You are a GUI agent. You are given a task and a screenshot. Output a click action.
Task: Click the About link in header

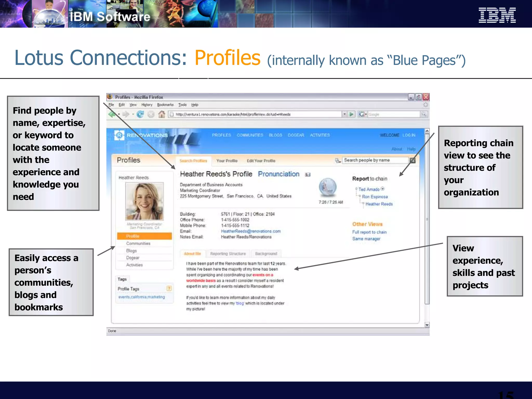pyautogui.click(x=397, y=149)
